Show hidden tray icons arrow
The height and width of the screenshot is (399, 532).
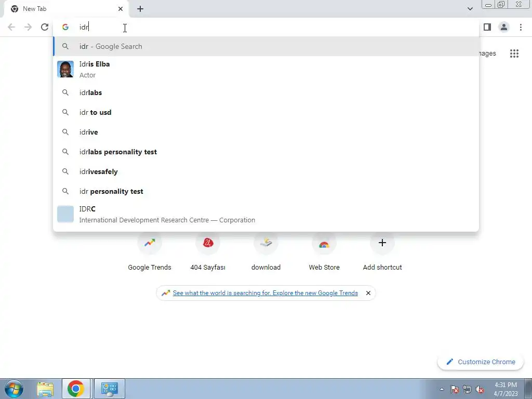442,389
